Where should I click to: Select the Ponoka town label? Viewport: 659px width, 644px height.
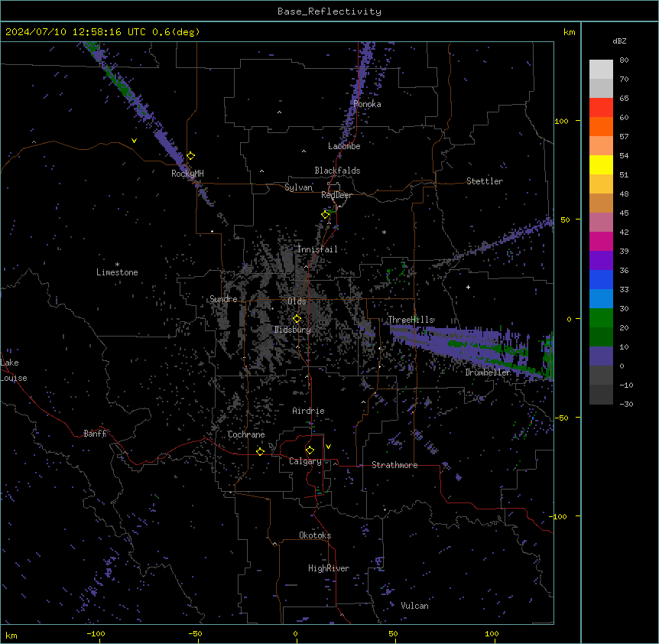click(x=367, y=104)
